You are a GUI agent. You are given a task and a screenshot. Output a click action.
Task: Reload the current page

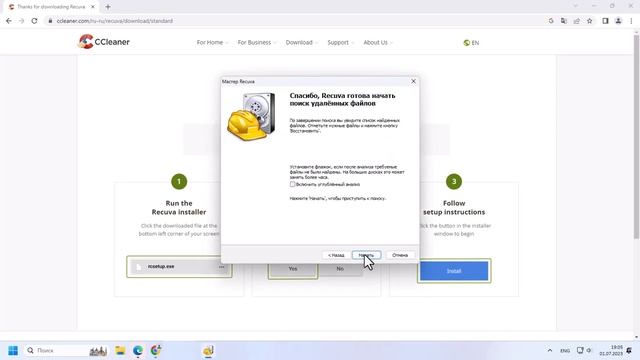tap(34, 21)
